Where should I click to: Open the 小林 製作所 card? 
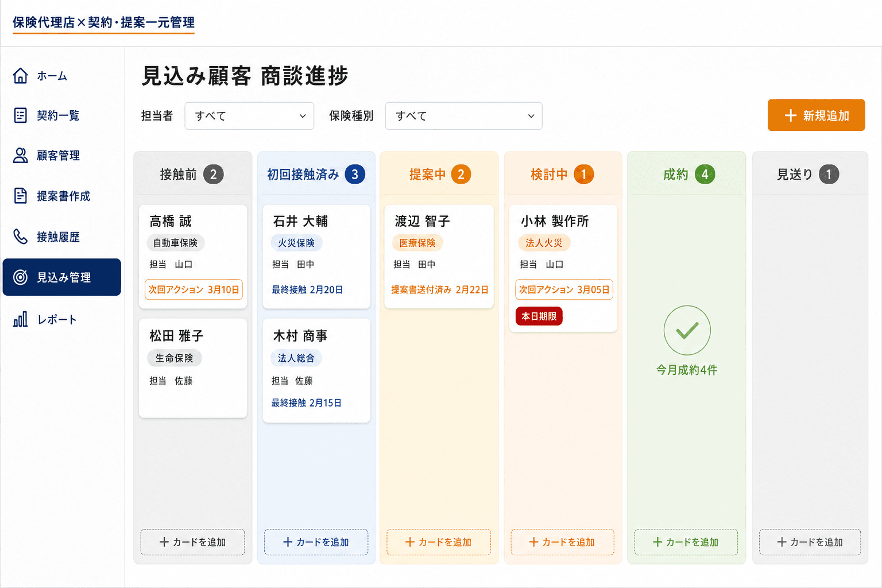(563, 268)
